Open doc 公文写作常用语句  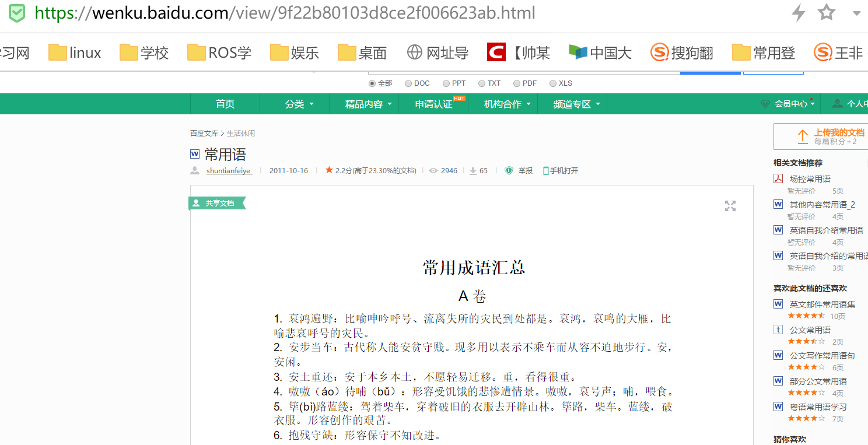[x=822, y=356]
